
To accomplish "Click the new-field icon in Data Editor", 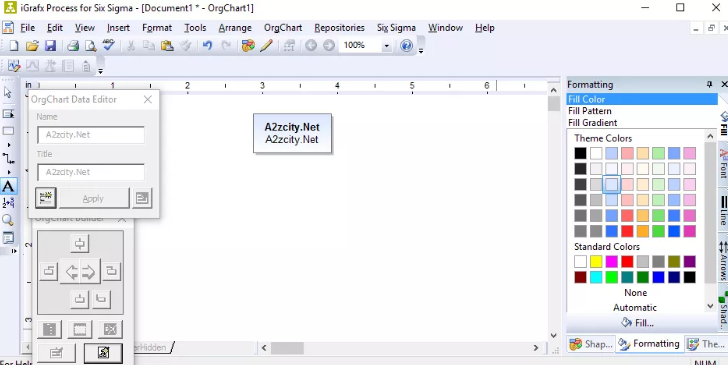I will point(46,198).
